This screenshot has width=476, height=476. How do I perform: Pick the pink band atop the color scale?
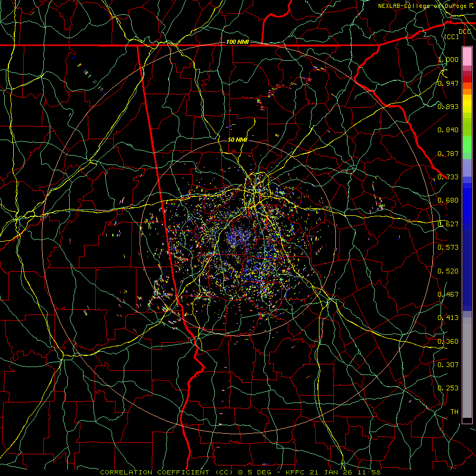tap(467, 57)
